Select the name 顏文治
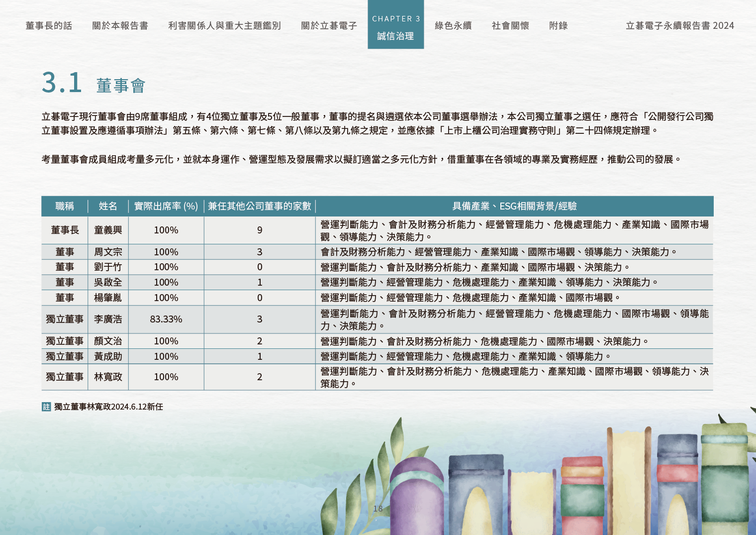Image resolution: width=756 pixels, height=535 pixels. pyautogui.click(x=108, y=341)
